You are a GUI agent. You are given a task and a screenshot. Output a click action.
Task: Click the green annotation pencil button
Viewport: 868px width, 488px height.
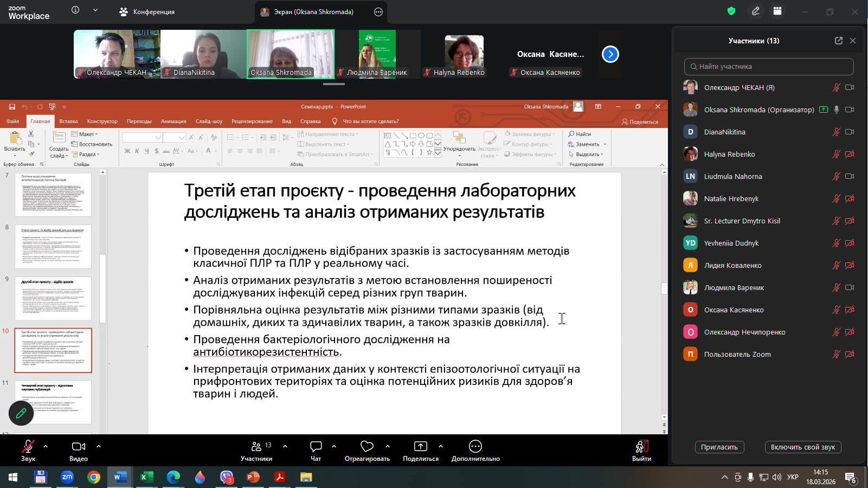pos(21,414)
